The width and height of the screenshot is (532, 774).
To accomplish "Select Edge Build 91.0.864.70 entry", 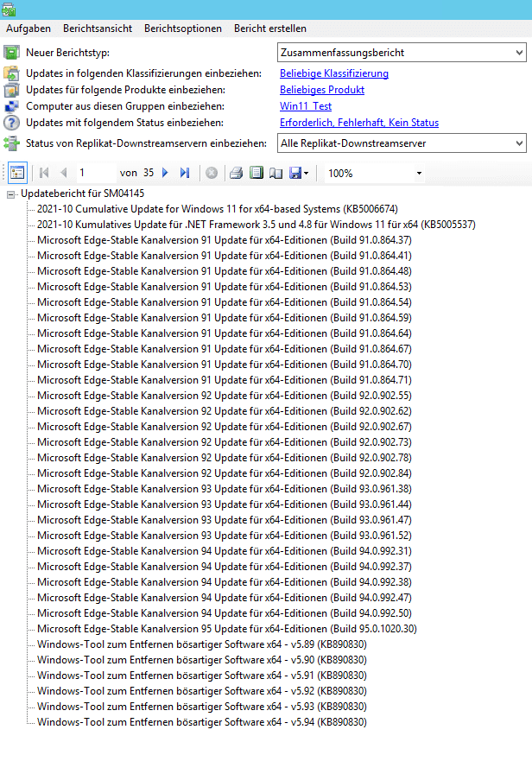I will pyautogui.click(x=224, y=365).
